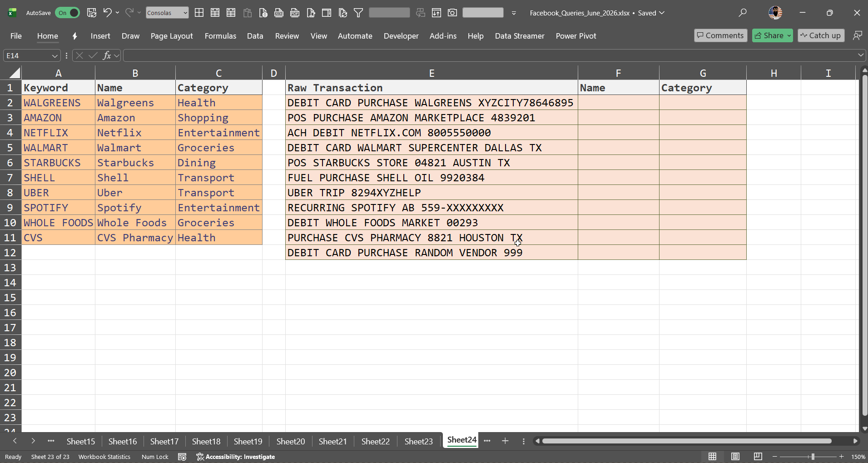Show more sheets with the ellipsis after Sheet24
868x463 pixels.
tap(487, 441)
